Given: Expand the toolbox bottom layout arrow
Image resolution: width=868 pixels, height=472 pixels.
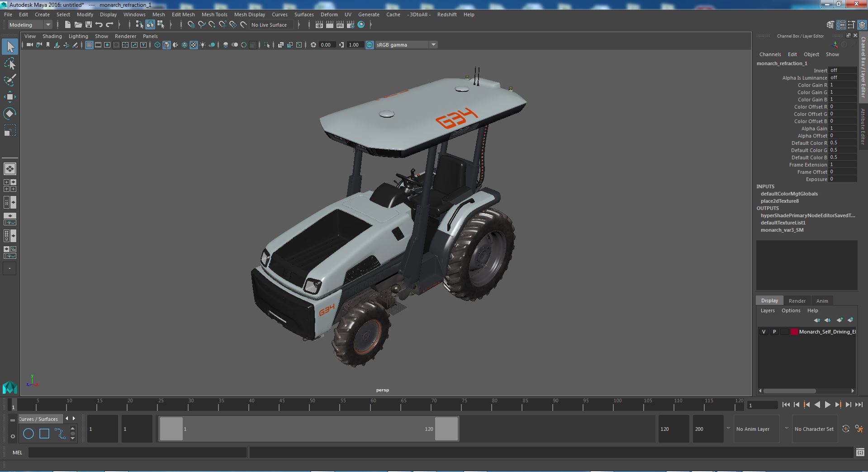Looking at the screenshot, I should [9, 268].
